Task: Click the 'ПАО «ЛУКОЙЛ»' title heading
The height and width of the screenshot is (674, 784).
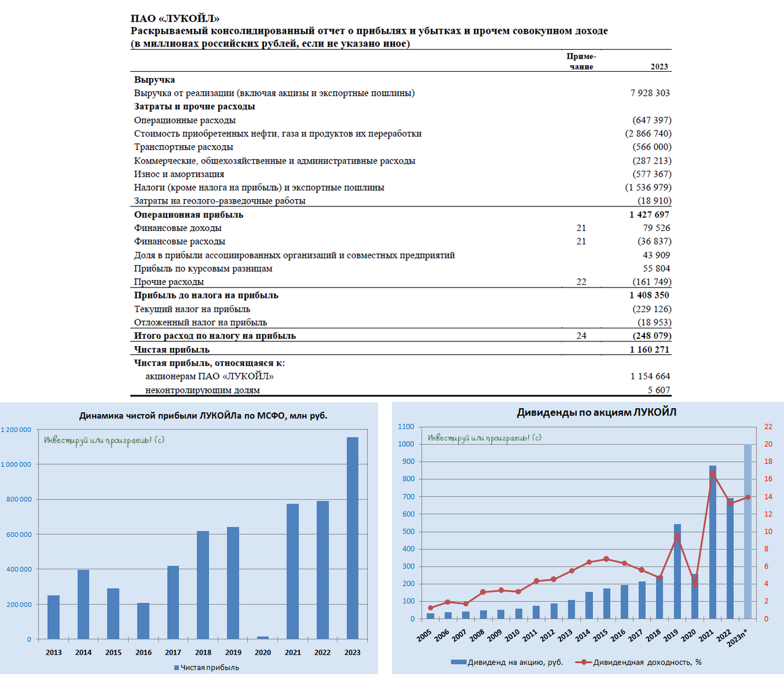Action: pos(175,18)
